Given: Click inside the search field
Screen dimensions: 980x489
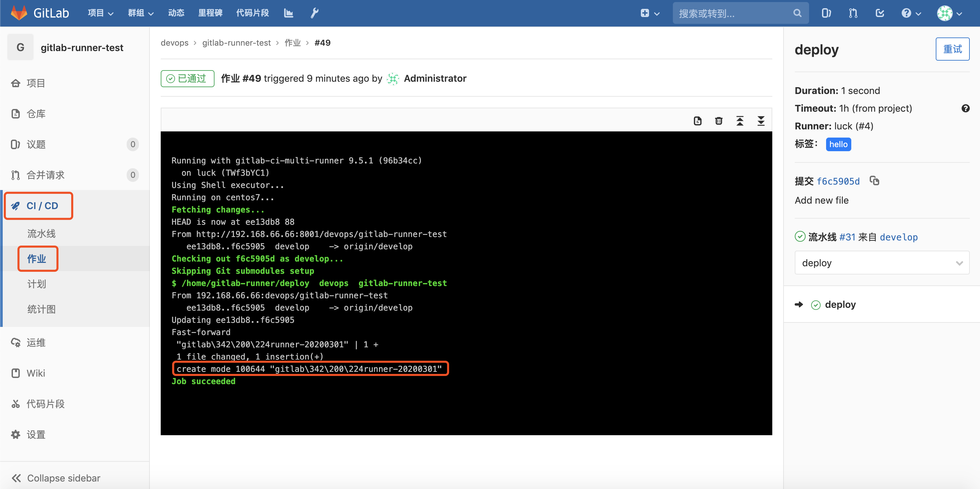Looking at the screenshot, I should pos(734,13).
